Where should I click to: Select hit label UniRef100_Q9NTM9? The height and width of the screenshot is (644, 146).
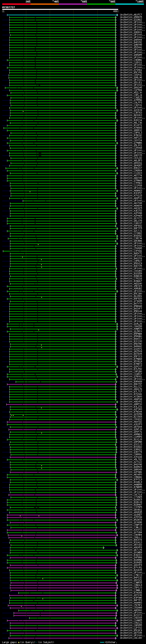pos(131,45)
